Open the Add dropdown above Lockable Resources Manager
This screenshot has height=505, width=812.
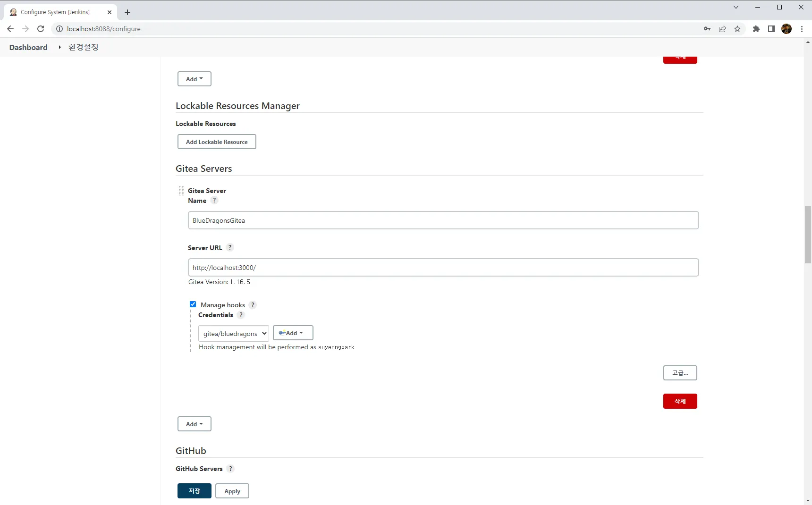pyautogui.click(x=195, y=79)
